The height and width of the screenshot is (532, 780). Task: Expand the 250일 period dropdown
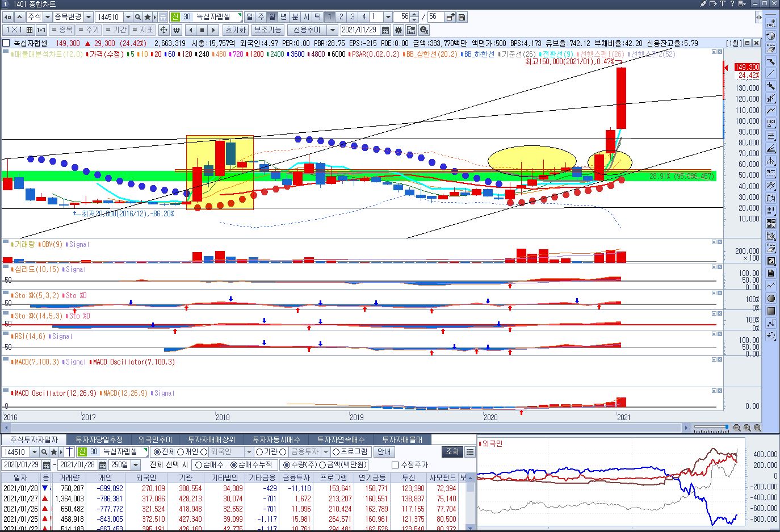[x=135, y=465]
